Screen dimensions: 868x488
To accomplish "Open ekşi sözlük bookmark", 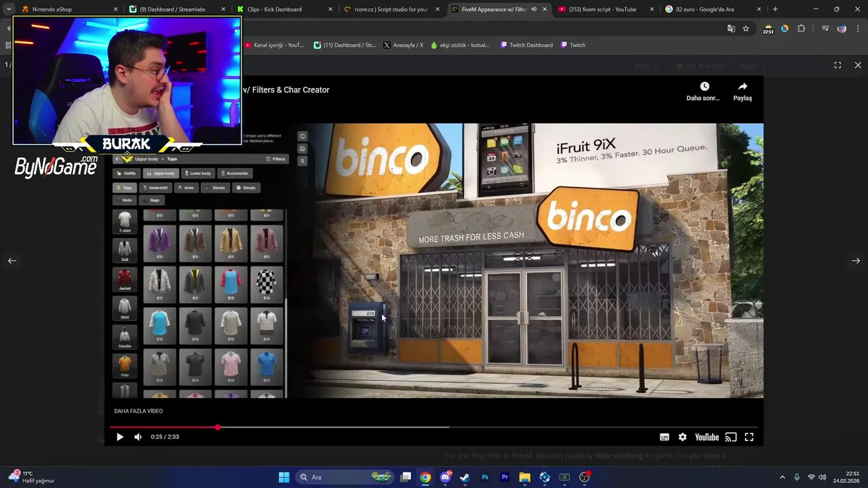I will [x=460, y=45].
